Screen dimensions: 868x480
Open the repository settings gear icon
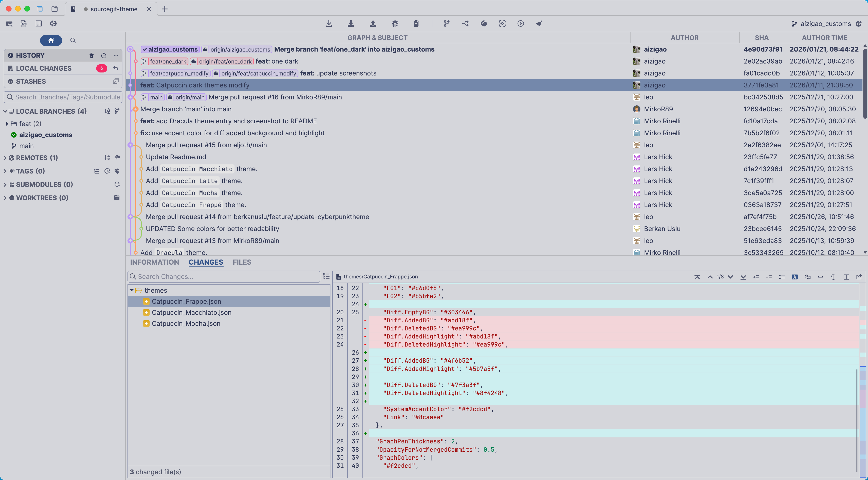53,23
